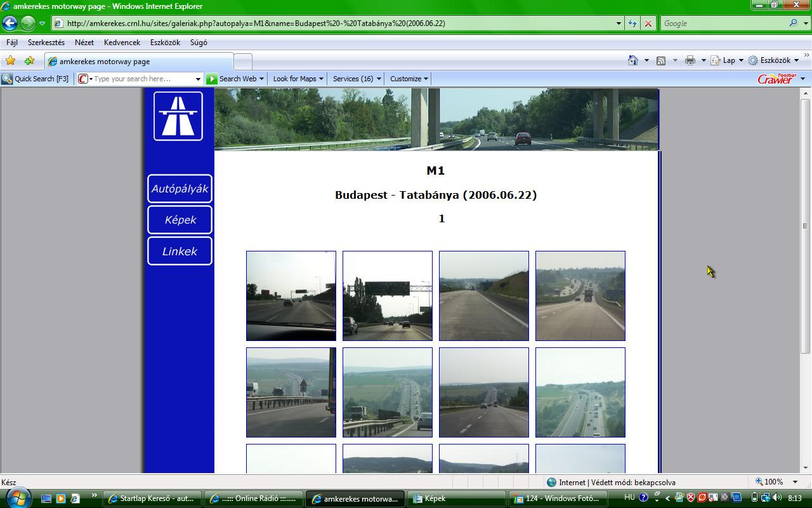Image resolution: width=812 pixels, height=508 pixels.
Task: Click the Windows Start orb
Action: (x=17, y=497)
